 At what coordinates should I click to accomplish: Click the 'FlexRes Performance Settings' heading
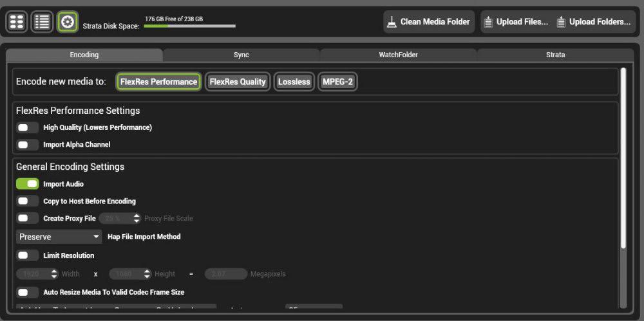click(78, 111)
